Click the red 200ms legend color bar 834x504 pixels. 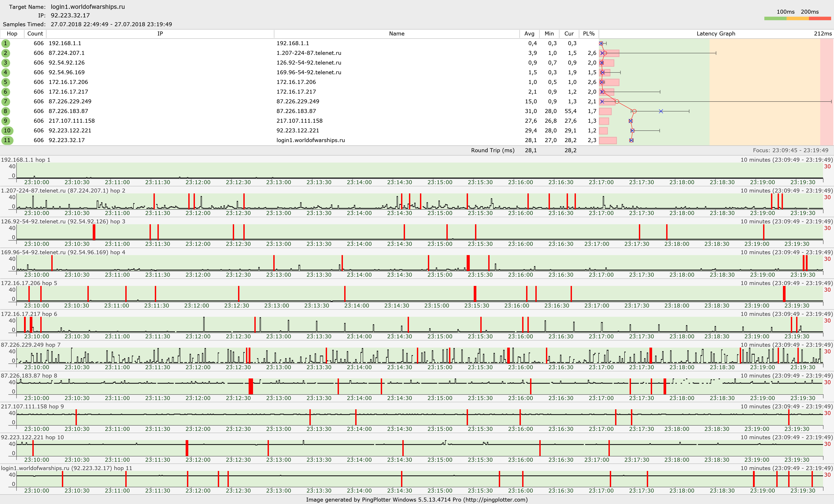[x=820, y=18]
